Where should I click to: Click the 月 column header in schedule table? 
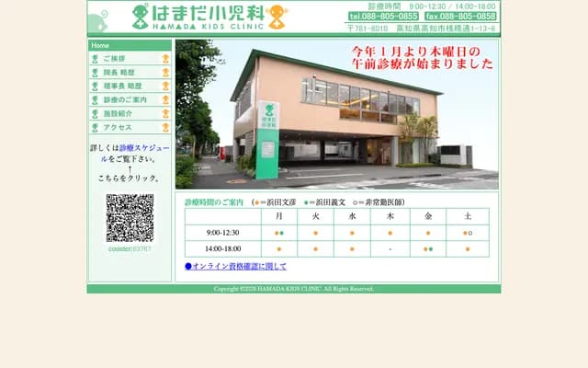279,216
